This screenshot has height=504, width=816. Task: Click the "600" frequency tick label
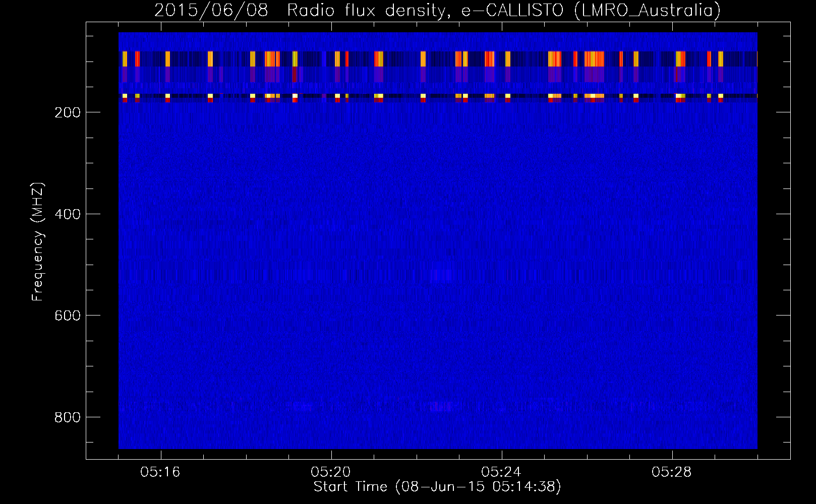67,316
